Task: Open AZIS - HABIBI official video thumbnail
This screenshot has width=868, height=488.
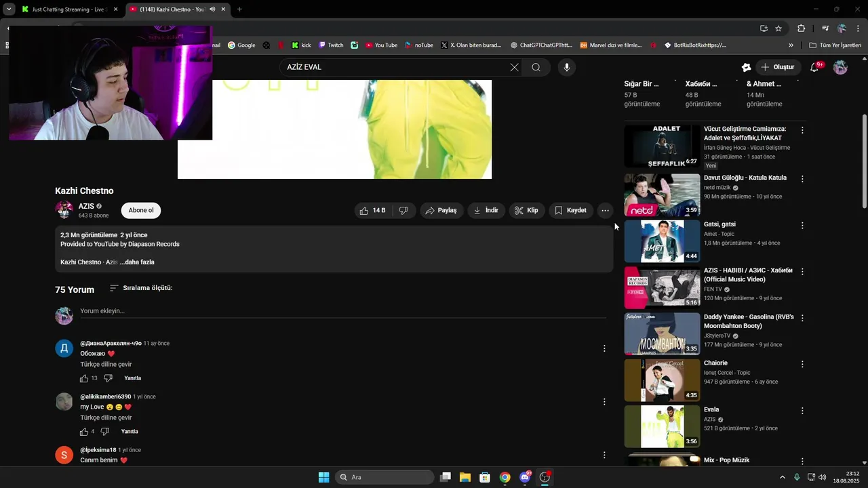Action: tap(662, 288)
